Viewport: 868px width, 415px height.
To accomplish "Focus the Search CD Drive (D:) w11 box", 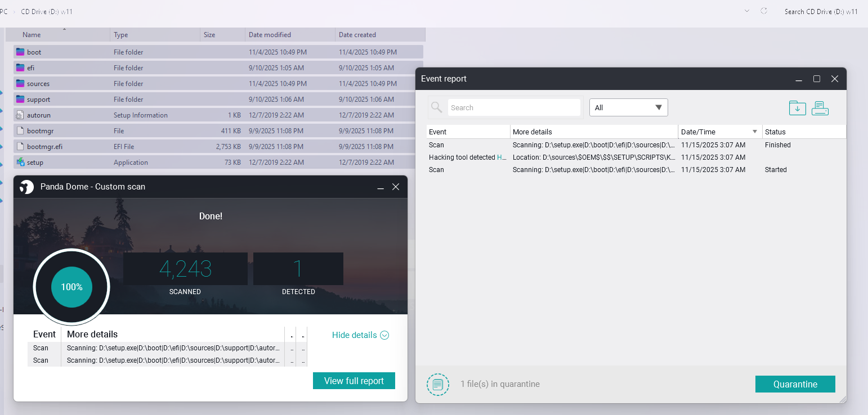I will pos(821,12).
